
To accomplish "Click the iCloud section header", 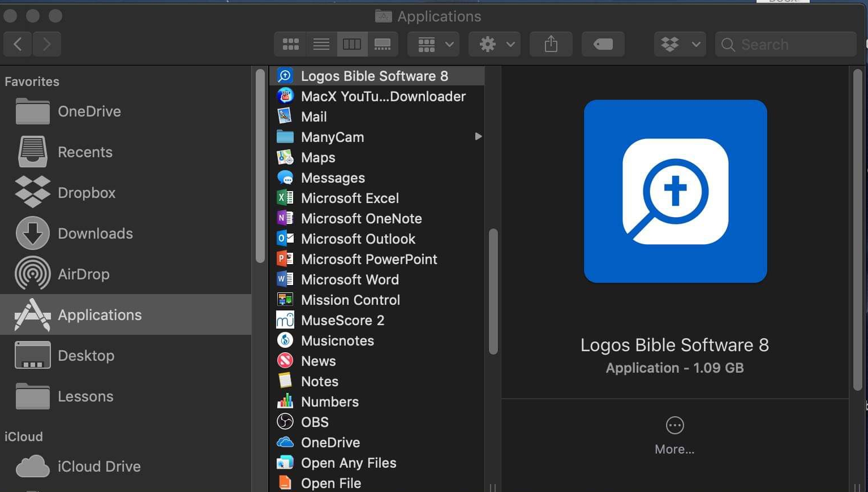I will (x=24, y=437).
